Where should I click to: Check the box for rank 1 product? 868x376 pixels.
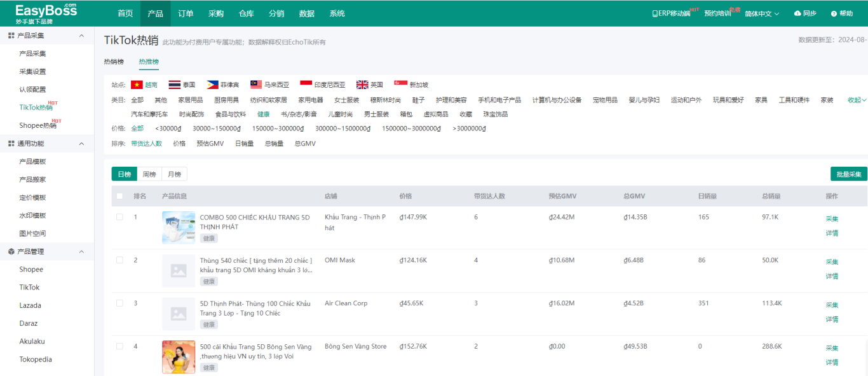(x=119, y=217)
